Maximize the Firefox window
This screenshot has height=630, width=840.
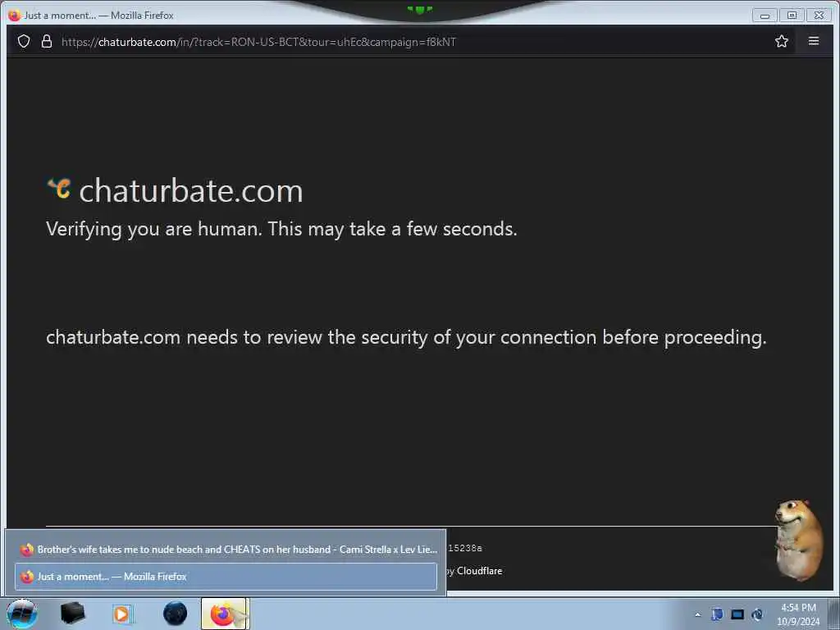tap(792, 16)
